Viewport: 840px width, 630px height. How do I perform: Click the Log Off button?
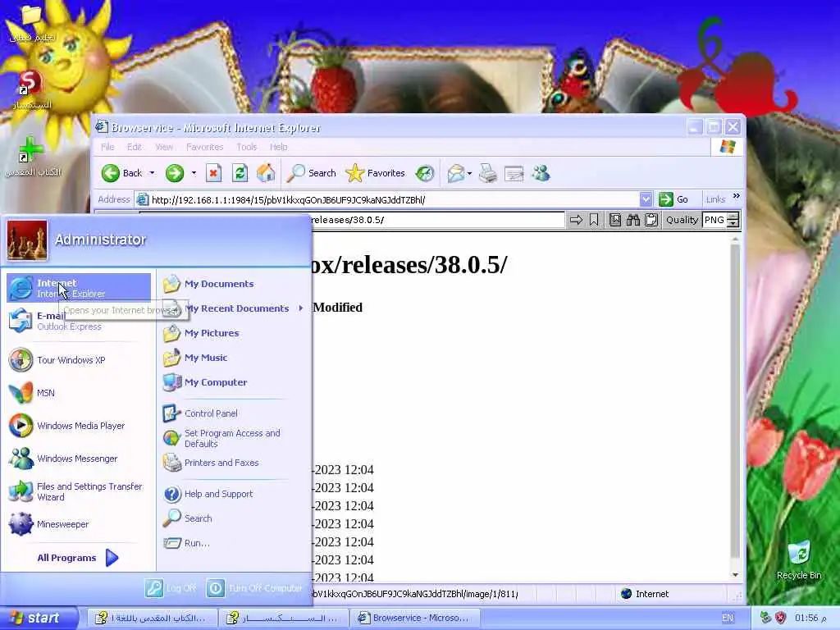(171, 588)
